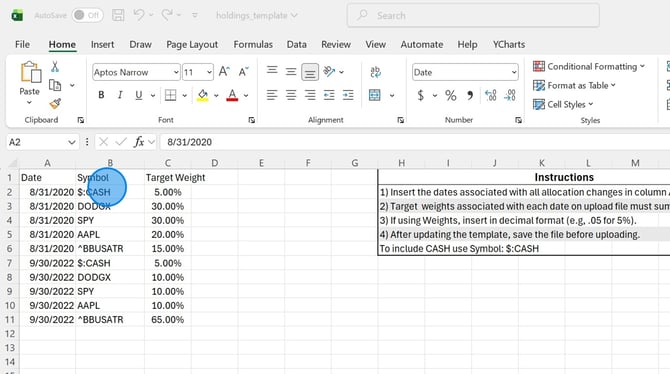Screen dimensions: 670x374
Task: Increase font size with larger A
Action: coord(224,72)
